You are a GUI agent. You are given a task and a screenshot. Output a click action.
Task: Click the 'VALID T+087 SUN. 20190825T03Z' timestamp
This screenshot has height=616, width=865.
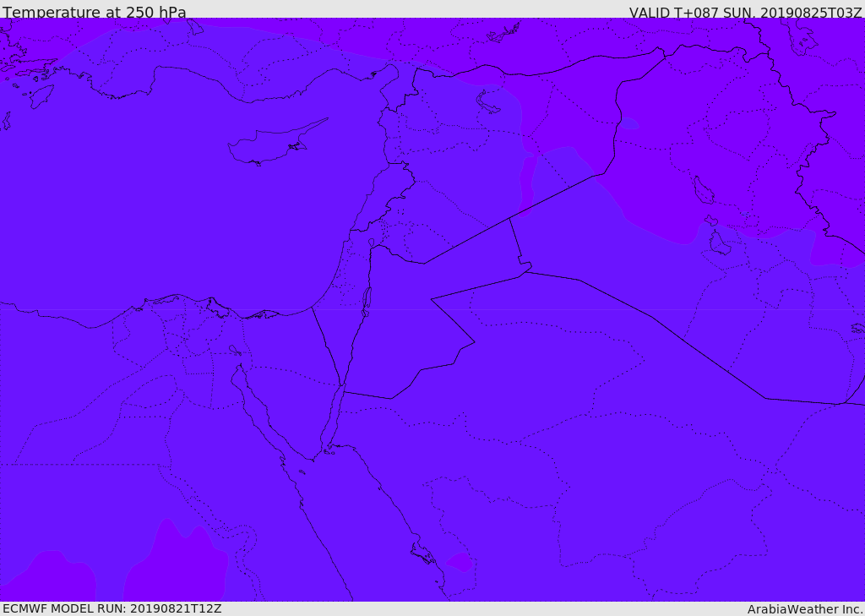pos(745,12)
